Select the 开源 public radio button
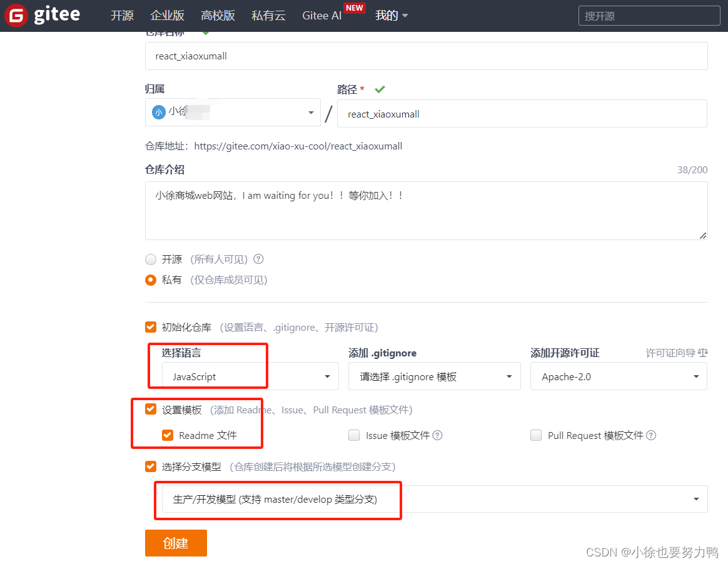The width and height of the screenshot is (728, 564). click(x=151, y=259)
